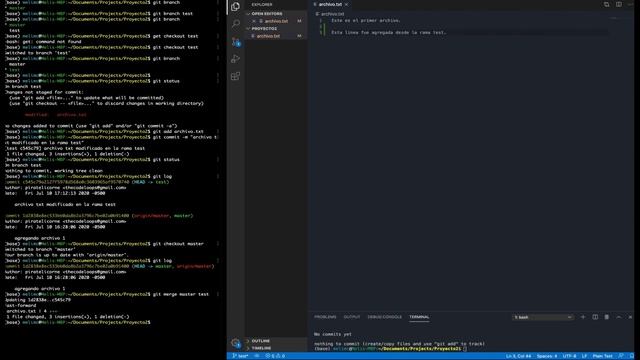Close the terminal panel
640x360 pixels.
point(630,317)
